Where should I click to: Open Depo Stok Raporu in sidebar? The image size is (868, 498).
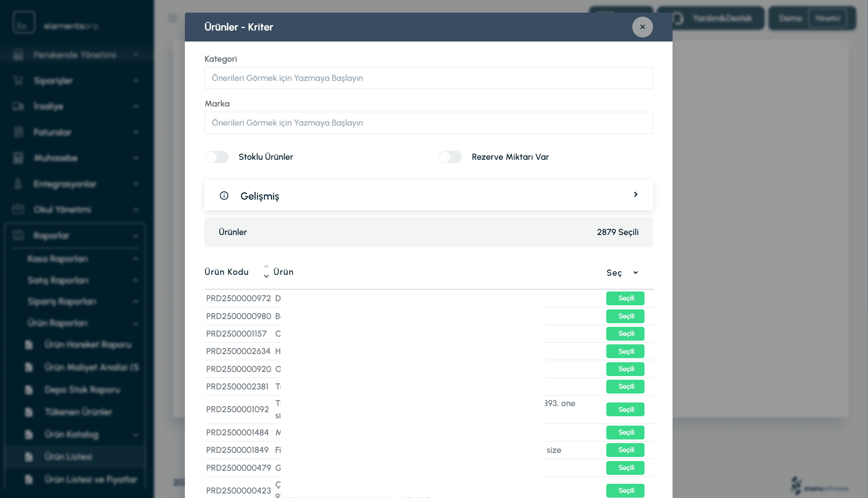(82, 390)
